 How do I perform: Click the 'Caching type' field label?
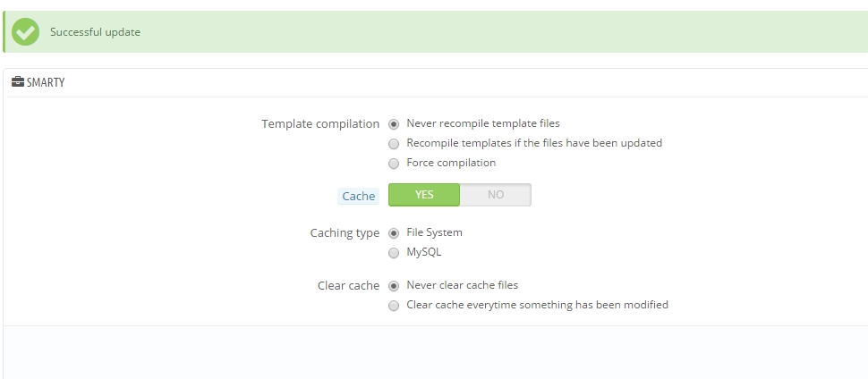pos(344,233)
